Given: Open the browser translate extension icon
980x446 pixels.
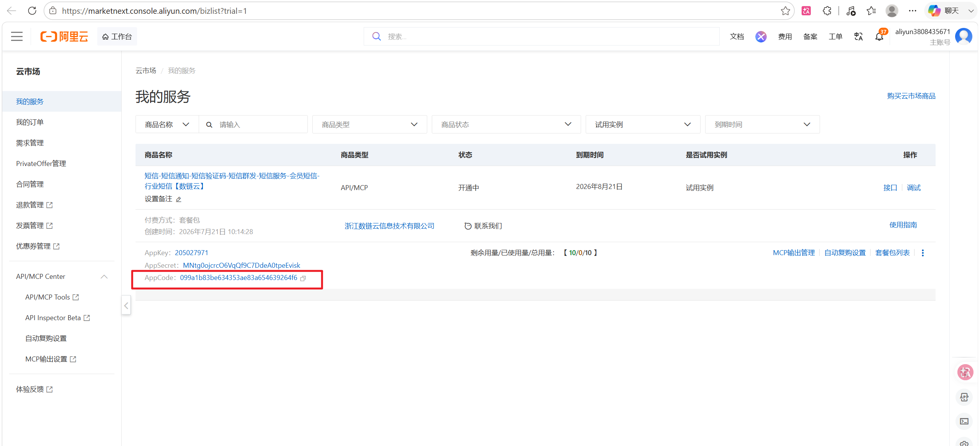Looking at the screenshot, I should [806, 11].
